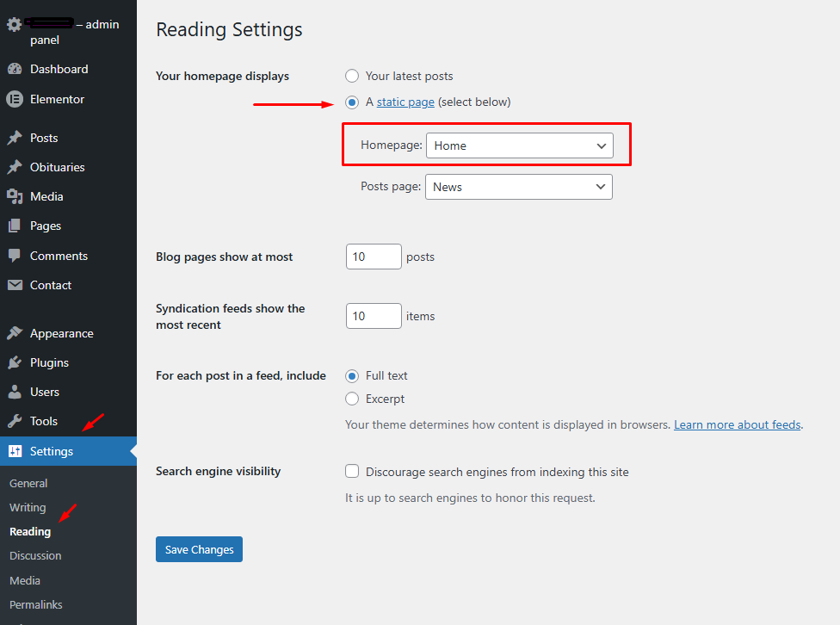Click the Contact envelope icon
Viewport: 840px width, 625px height.
(x=15, y=285)
